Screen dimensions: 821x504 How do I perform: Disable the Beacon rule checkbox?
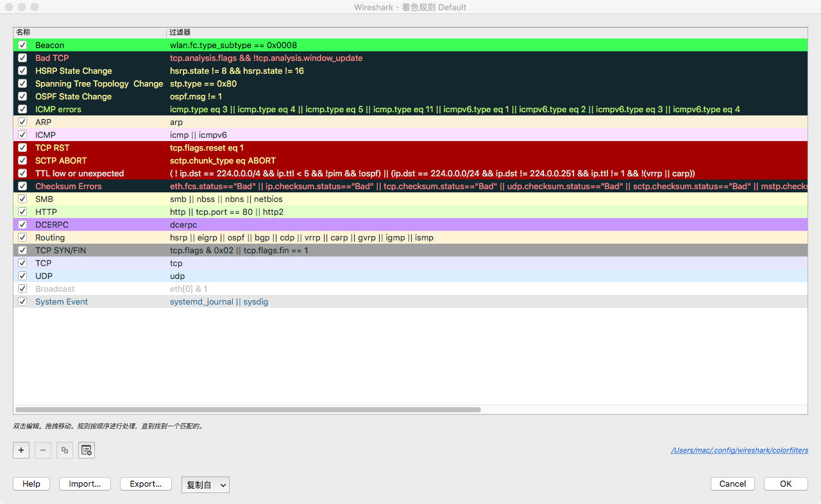(x=22, y=46)
